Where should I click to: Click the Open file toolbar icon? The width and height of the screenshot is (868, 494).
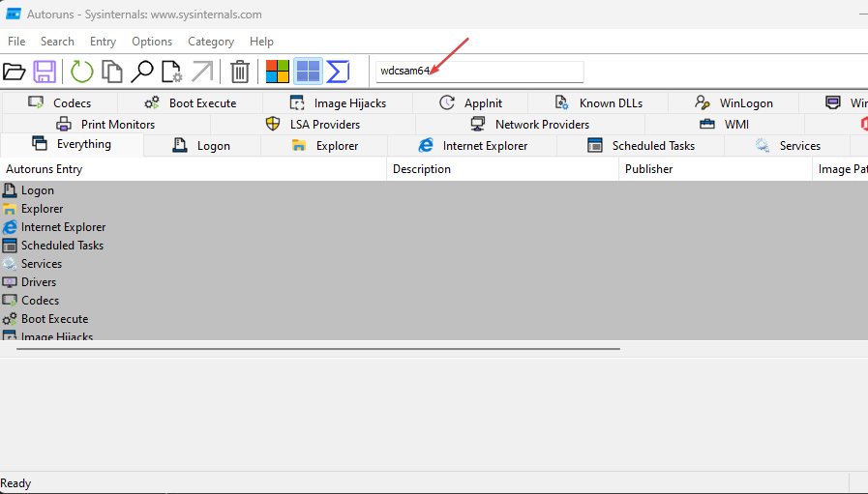pyautogui.click(x=15, y=72)
